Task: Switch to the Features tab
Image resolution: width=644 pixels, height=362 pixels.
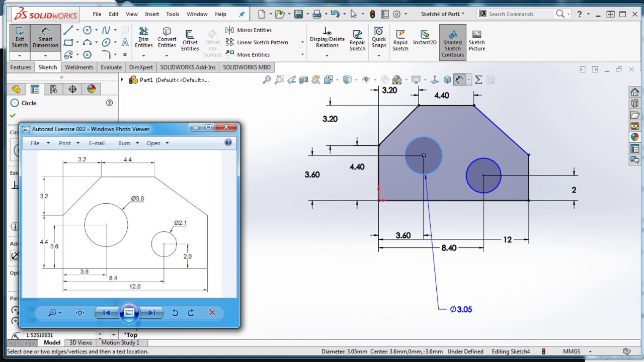Action: click(x=21, y=67)
